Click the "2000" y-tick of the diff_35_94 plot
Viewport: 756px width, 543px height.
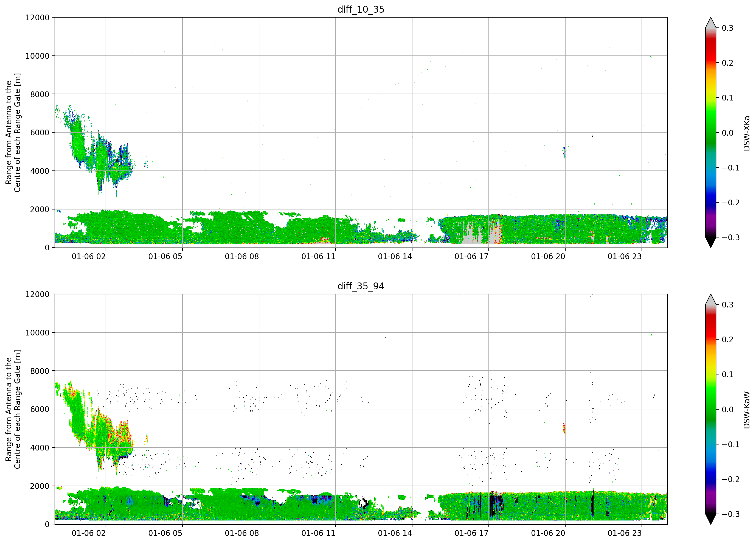coord(40,486)
